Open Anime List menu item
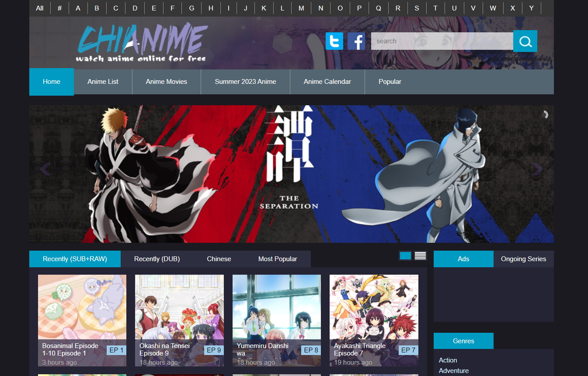This screenshot has height=376, width=588. (x=103, y=82)
